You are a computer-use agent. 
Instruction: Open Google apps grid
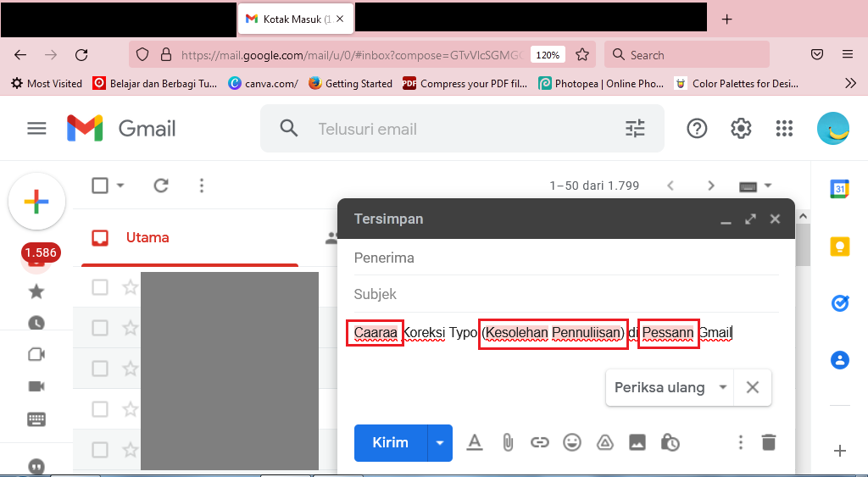(x=784, y=129)
